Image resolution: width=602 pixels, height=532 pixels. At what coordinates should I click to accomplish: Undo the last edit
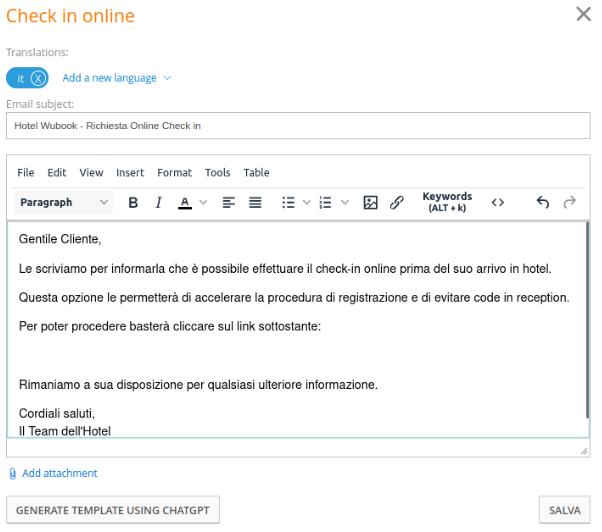tap(543, 202)
